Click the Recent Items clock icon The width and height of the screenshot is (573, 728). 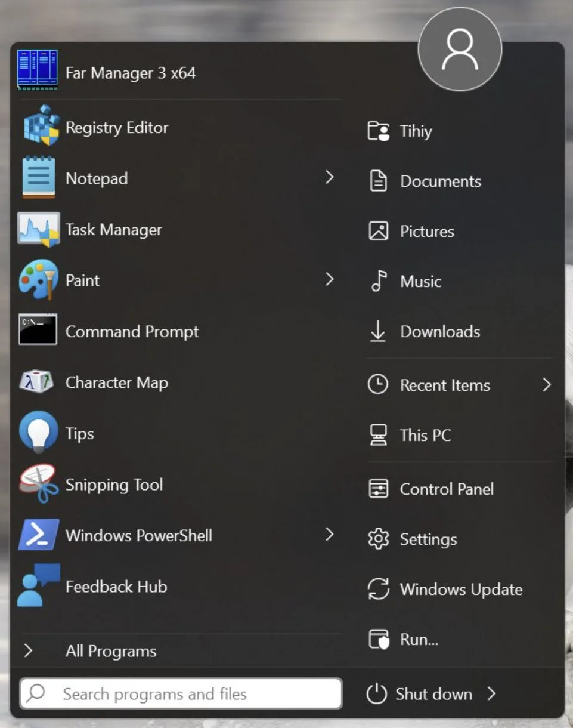[378, 385]
